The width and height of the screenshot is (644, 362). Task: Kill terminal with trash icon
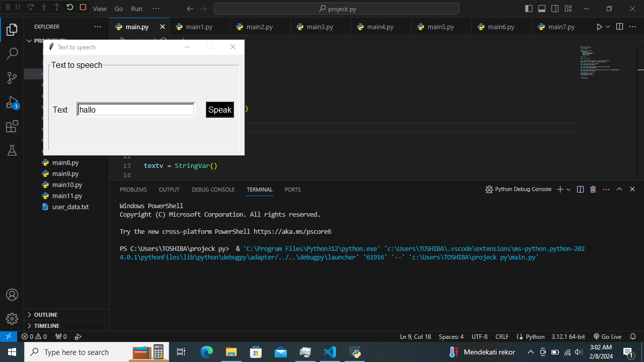593,190
